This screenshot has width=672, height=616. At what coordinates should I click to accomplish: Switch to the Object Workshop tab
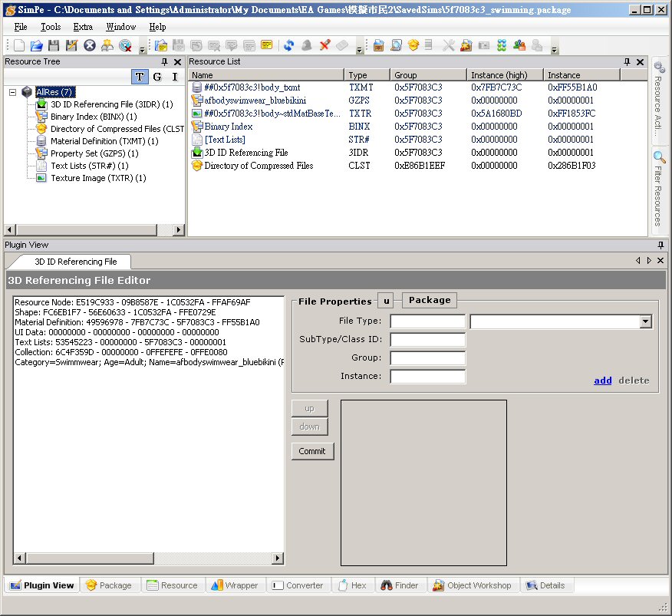coord(472,585)
